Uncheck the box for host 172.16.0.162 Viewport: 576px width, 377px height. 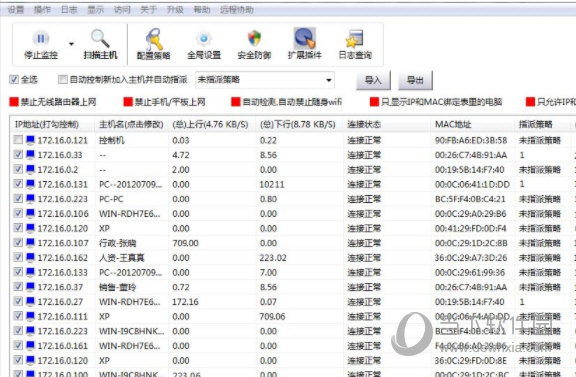tap(18, 257)
